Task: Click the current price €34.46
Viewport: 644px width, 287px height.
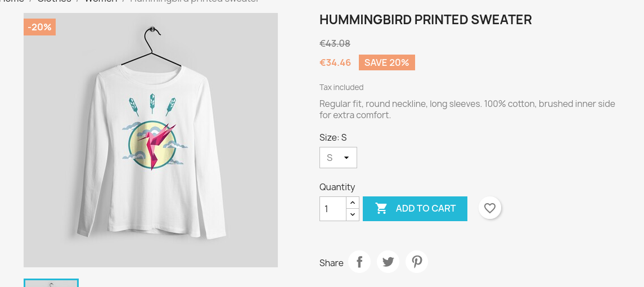Action: [335, 62]
